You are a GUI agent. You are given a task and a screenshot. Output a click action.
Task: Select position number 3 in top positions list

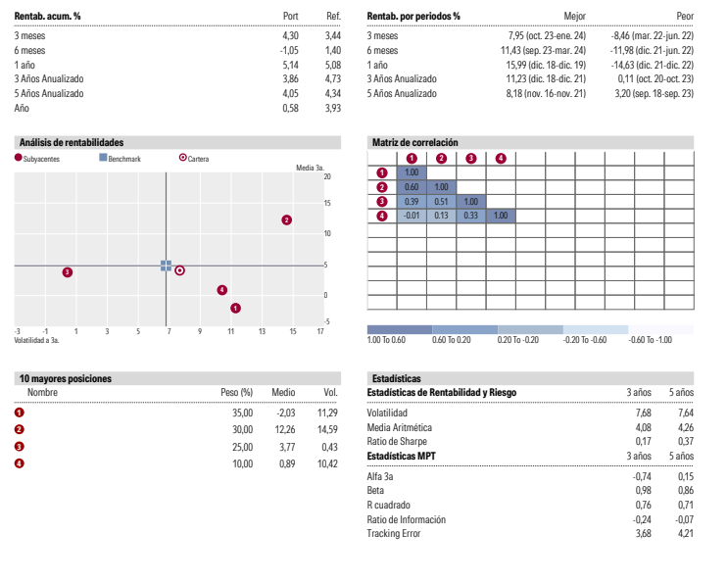[x=19, y=447]
